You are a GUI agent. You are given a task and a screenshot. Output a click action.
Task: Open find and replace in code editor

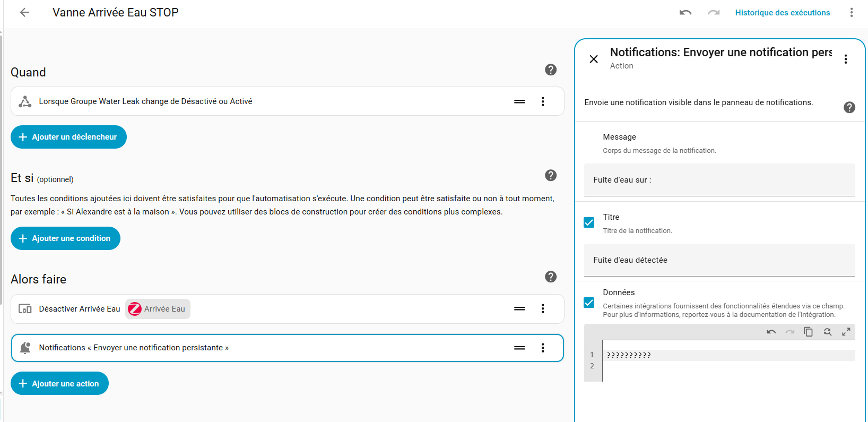click(827, 332)
